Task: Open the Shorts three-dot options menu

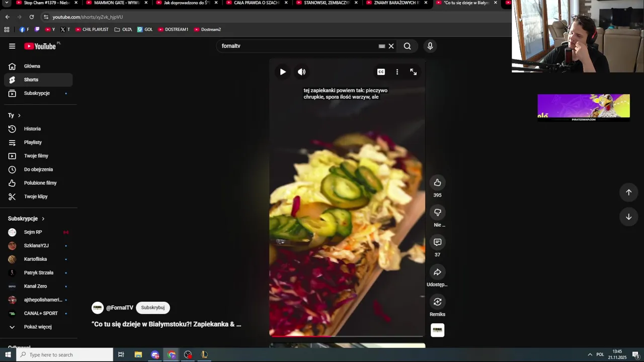Action: (x=397, y=72)
